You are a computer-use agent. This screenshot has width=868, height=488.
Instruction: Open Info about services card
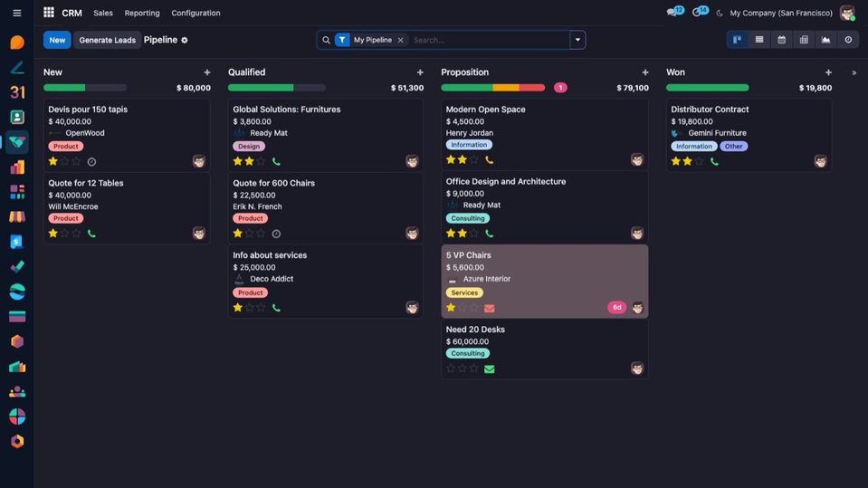[x=326, y=281]
